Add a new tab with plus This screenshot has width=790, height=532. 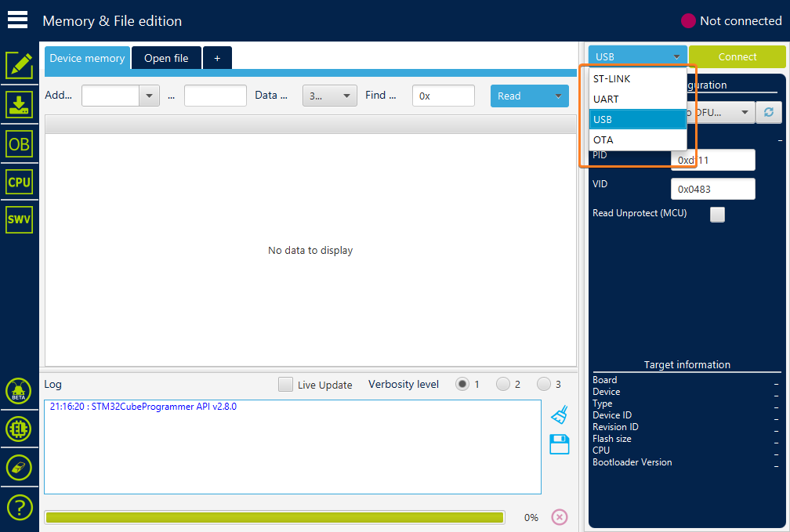(x=217, y=58)
